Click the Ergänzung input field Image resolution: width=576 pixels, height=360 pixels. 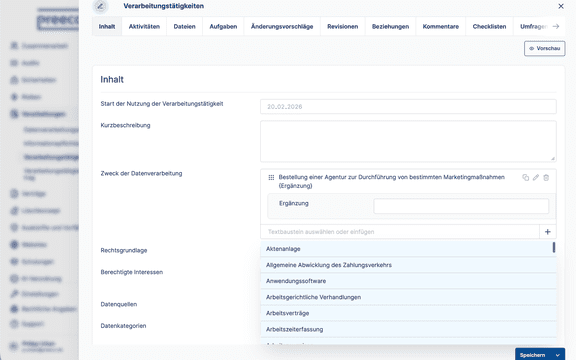(x=461, y=206)
